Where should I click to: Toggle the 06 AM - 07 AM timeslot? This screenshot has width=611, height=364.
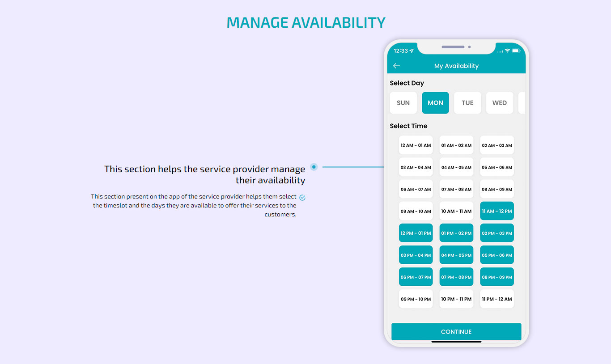(x=416, y=189)
